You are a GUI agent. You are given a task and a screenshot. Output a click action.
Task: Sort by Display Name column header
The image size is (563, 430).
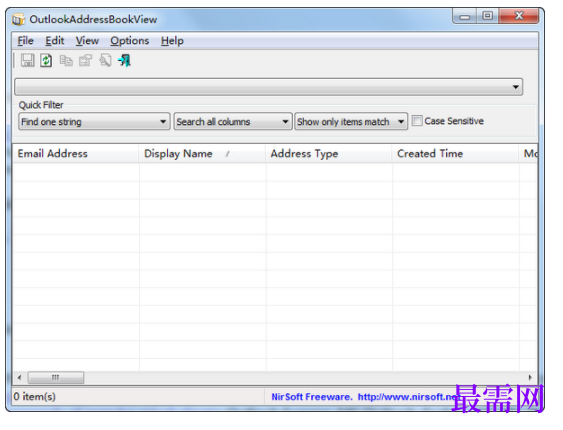coord(202,154)
